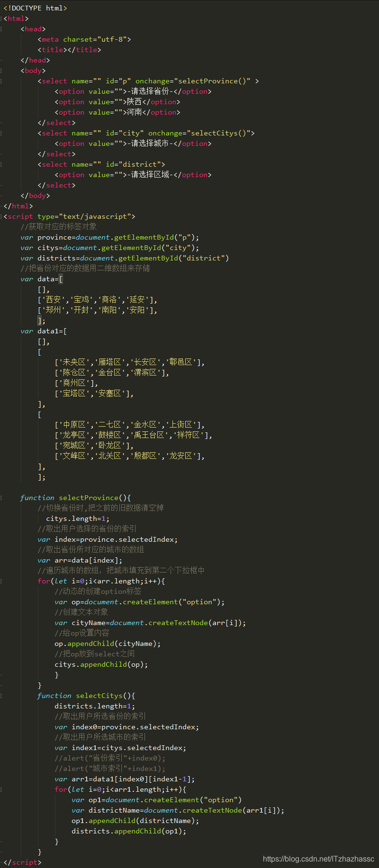This screenshot has height=868, width=379.
Task: Click the option text -请选择省份-
Action: tap(150, 91)
